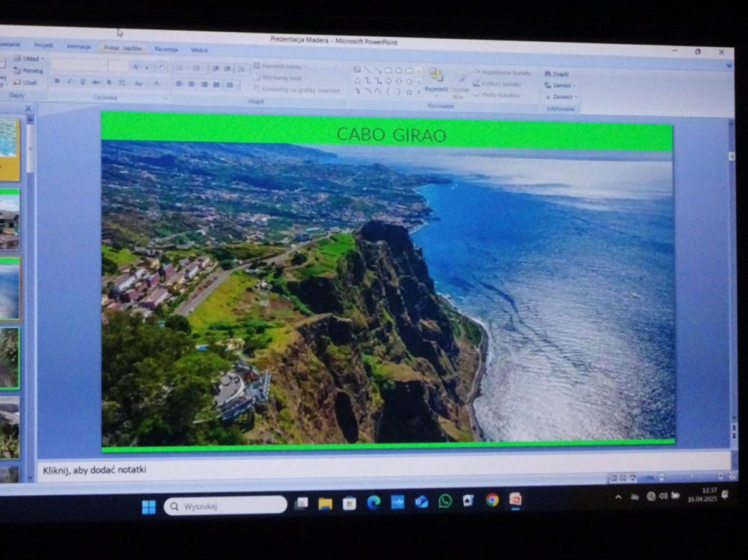
Task: Toggle bold text formatting
Action: [x=57, y=81]
